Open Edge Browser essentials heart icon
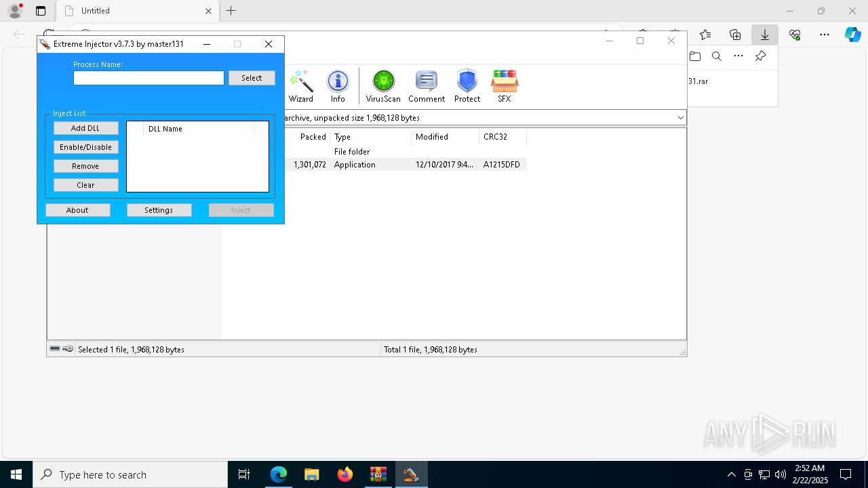 [x=795, y=35]
